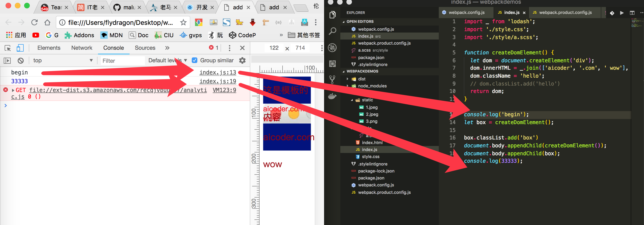
Task: Open the Extensions icon in activity bar
Action: coord(332,63)
